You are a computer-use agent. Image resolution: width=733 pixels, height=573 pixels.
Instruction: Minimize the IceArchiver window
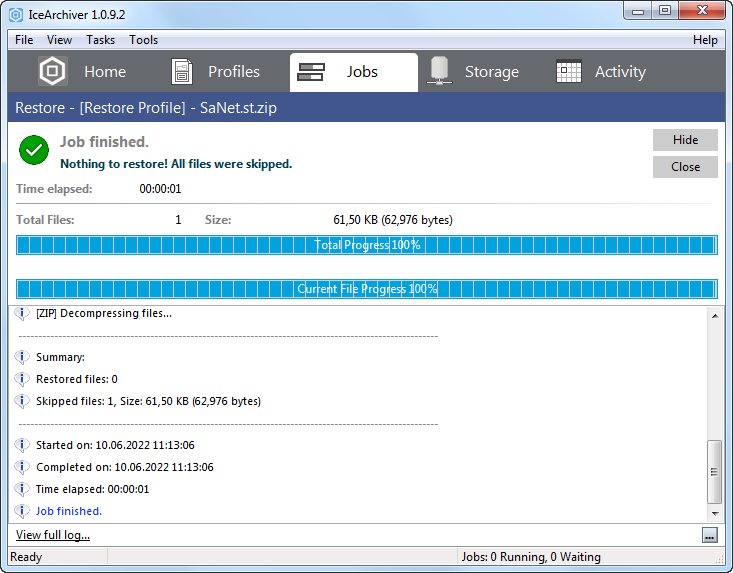point(638,11)
